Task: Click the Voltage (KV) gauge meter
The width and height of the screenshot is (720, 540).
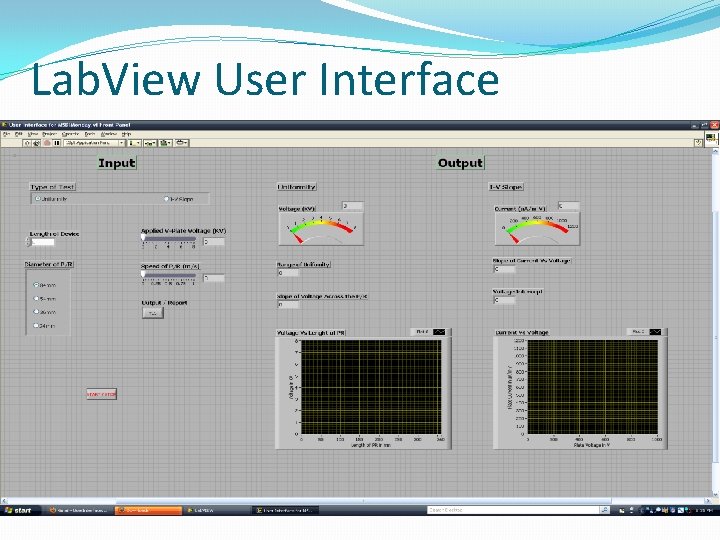Action: 321,229
